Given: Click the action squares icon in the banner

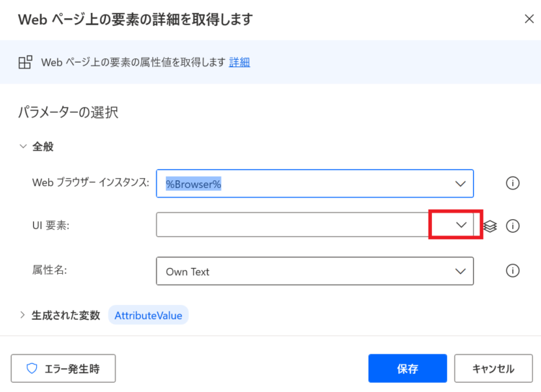Looking at the screenshot, I should (25, 63).
